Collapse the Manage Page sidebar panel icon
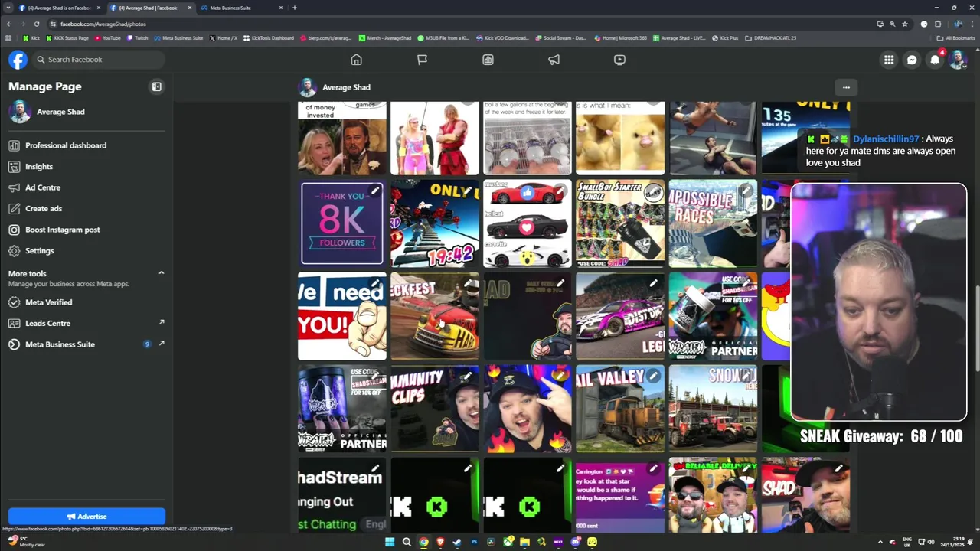980x551 pixels. pyautogui.click(x=157, y=86)
